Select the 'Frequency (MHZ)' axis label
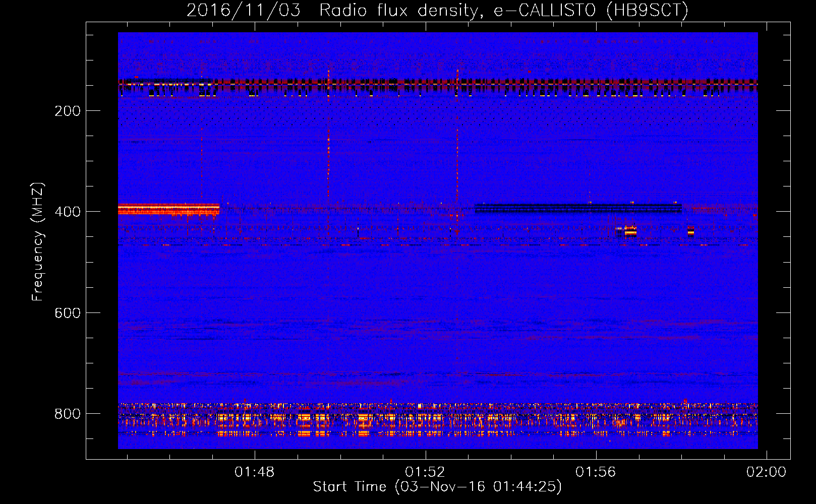This screenshot has width=816, height=504. click(x=38, y=242)
